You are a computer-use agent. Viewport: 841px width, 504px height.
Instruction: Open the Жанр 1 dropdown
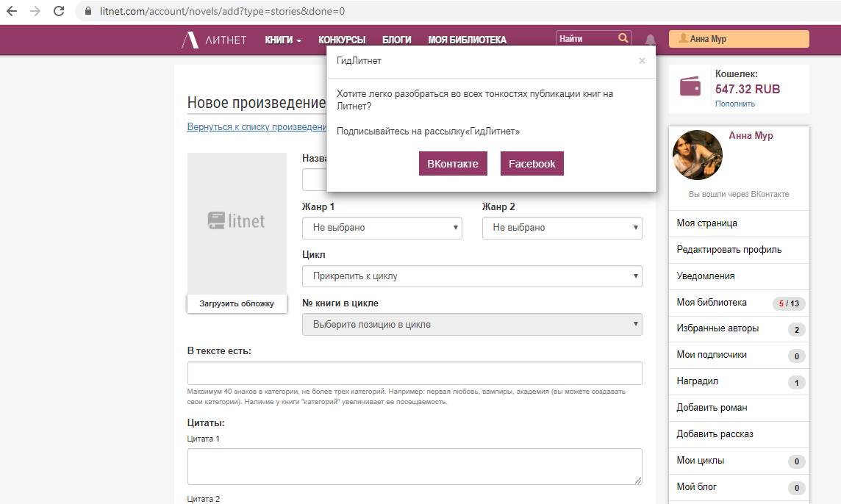point(382,228)
